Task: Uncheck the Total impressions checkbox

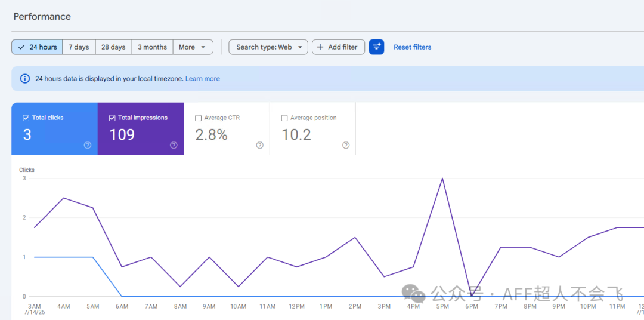Action: 112,118
